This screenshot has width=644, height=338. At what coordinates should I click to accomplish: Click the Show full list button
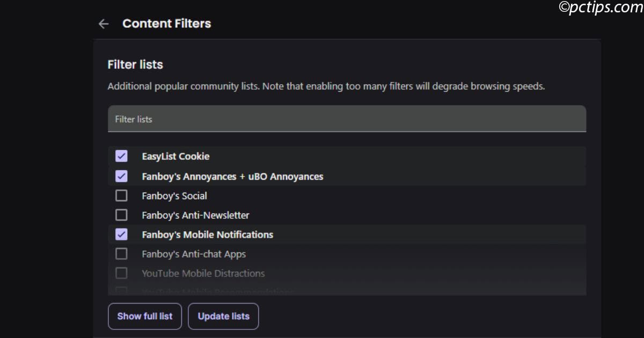pos(145,316)
